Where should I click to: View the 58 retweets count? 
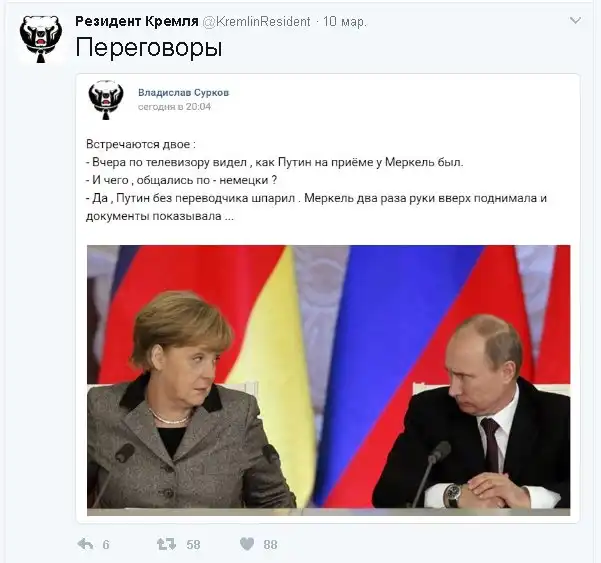(193, 545)
